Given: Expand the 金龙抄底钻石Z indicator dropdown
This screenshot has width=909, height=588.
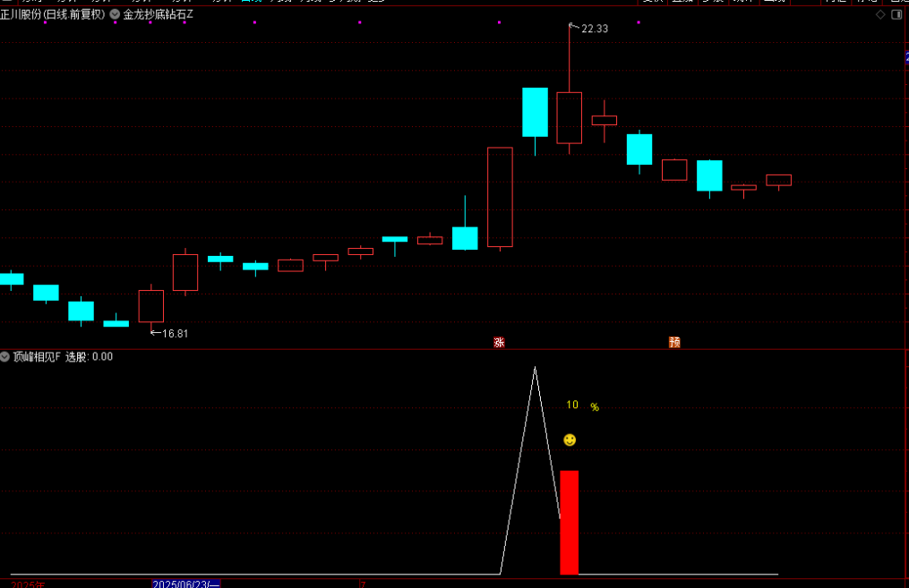Looking at the screenshot, I should click(116, 15).
